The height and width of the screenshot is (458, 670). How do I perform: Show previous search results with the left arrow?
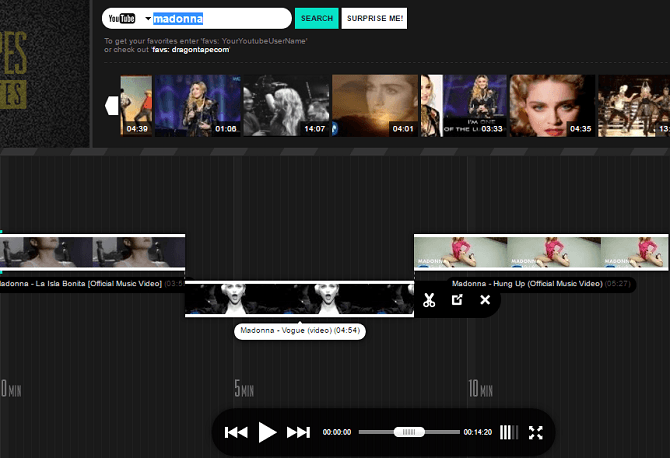112,106
